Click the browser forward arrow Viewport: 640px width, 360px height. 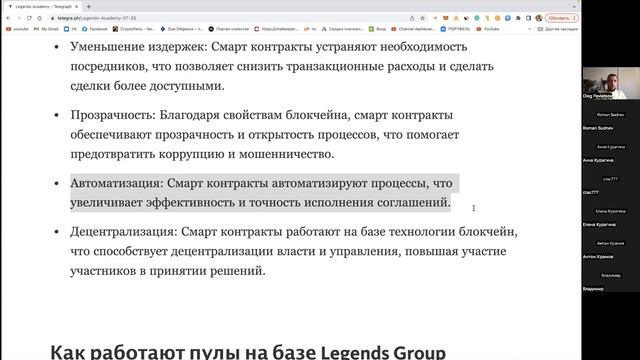point(19,18)
